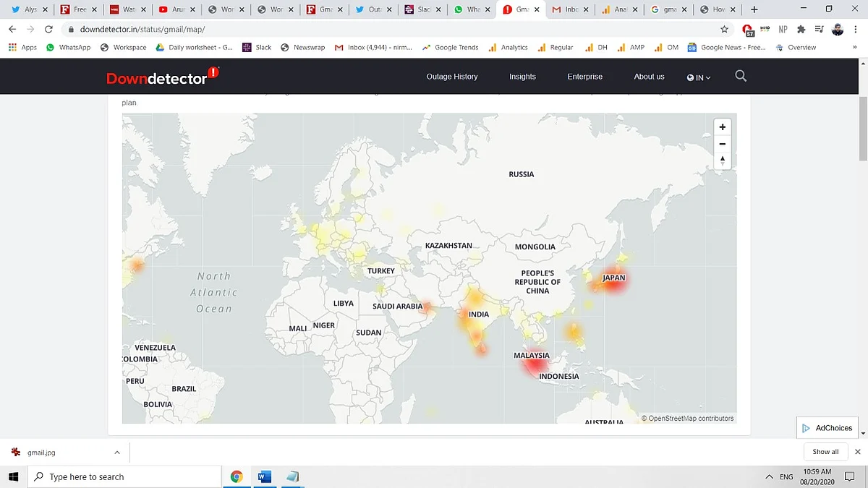The width and height of the screenshot is (868, 488).
Task: Bookmark this page with the star
Action: [724, 29]
